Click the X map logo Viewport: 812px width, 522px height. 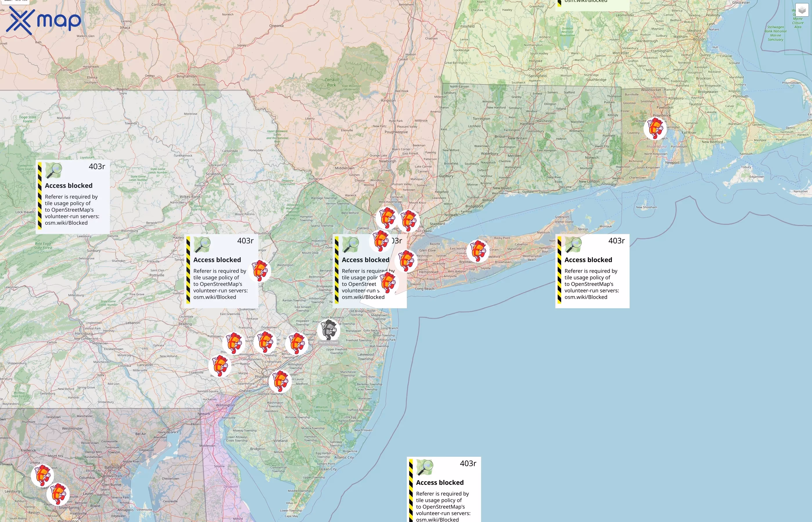pyautogui.click(x=43, y=21)
